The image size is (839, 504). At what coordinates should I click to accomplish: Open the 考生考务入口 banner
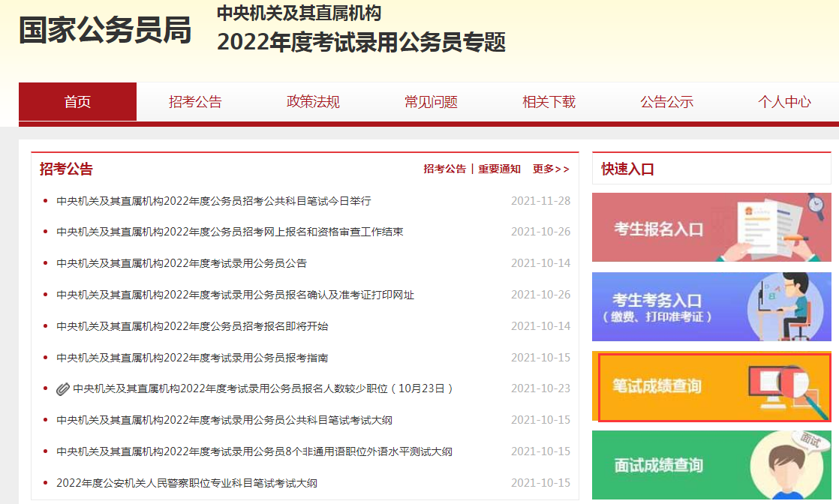[x=711, y=307]
